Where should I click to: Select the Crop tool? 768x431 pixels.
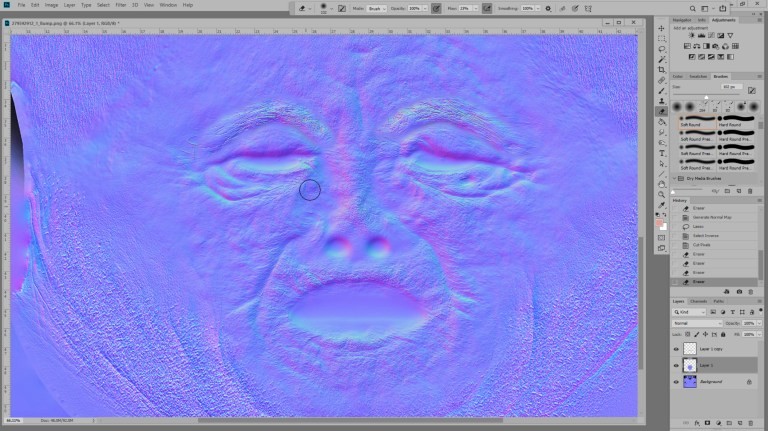(x=662, y=70)
